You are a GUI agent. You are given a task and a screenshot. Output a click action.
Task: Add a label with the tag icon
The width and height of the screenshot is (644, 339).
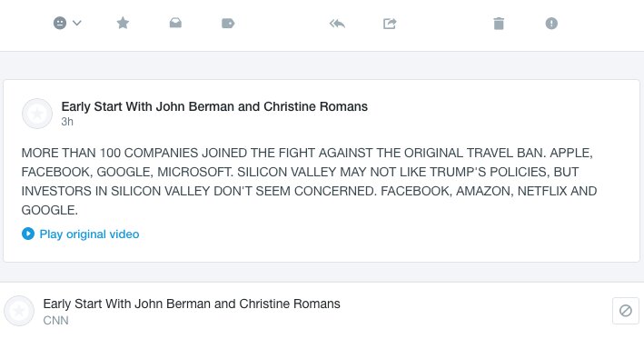coord(228,24)
